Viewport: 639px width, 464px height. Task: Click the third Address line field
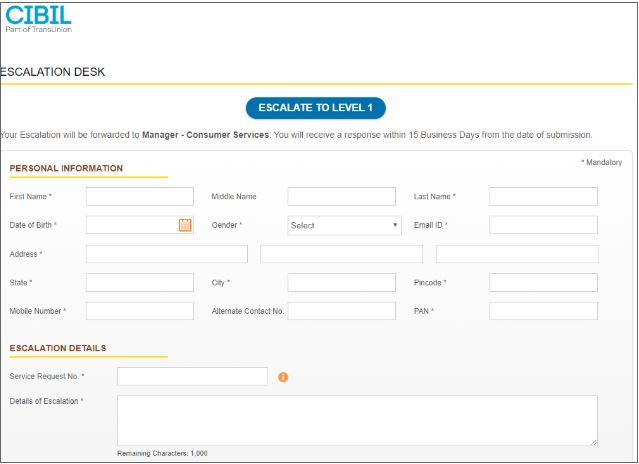[x=517, y=254]
